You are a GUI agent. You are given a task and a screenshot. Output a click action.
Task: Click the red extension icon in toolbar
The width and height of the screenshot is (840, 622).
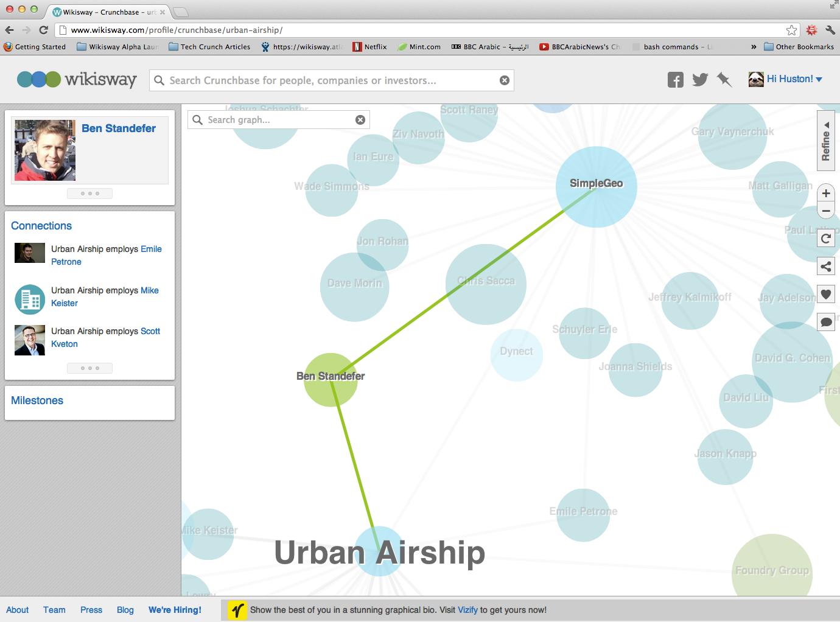pyautogui.click(x=811, y=30)
